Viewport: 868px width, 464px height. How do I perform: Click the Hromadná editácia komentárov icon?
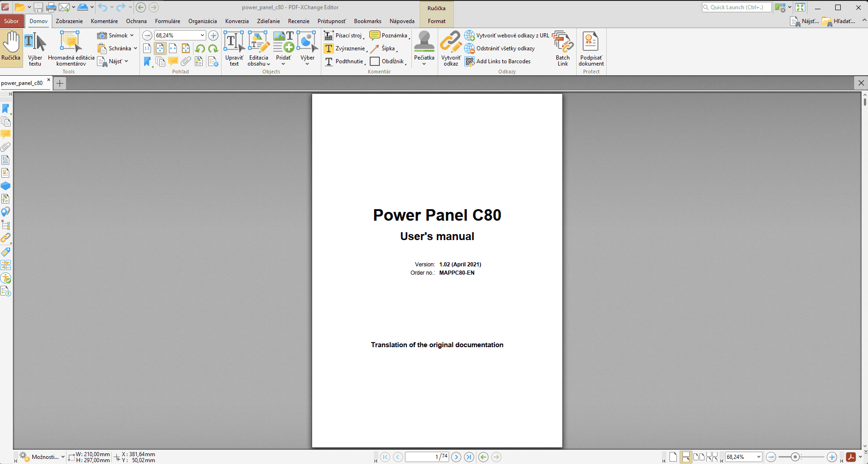(x=71, y=48)
